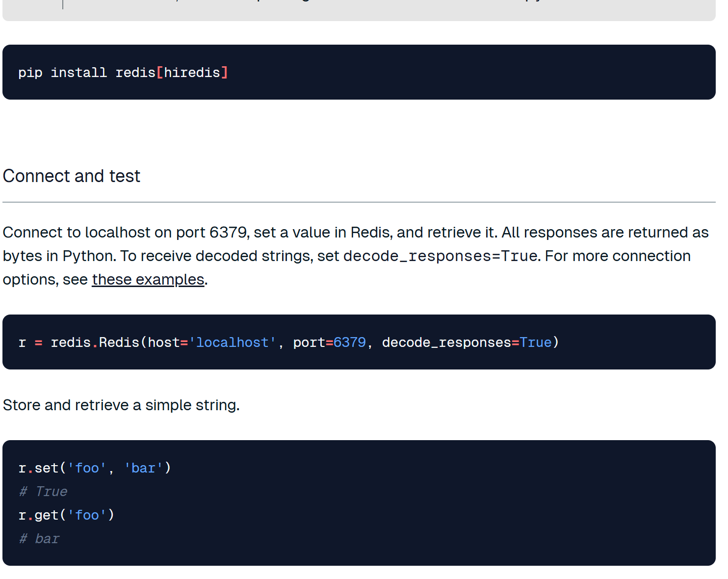728x579 pixels.
Task: Click the horizontal divider under the heading
Action: (x=359, y=202)
